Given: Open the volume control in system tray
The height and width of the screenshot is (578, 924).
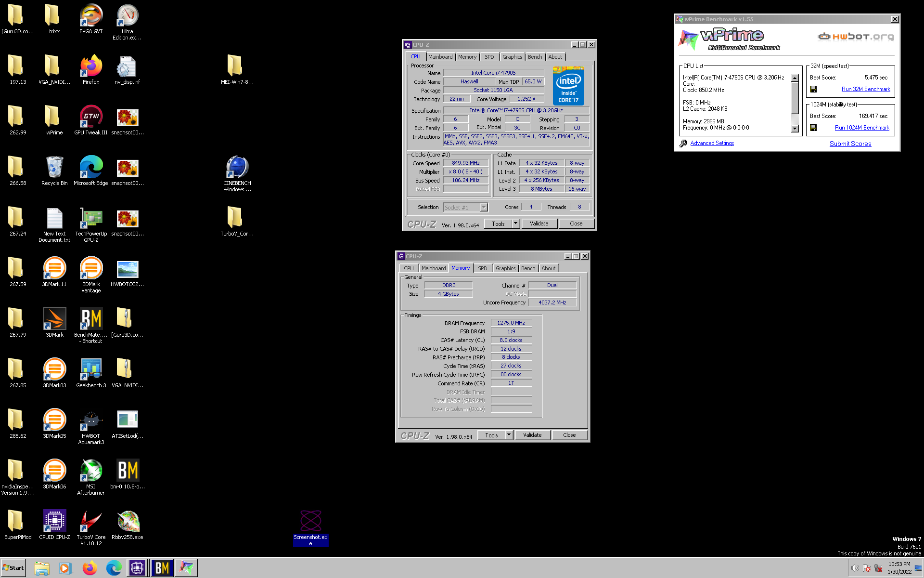Looking at the screenshot, I should click(855, 568).
